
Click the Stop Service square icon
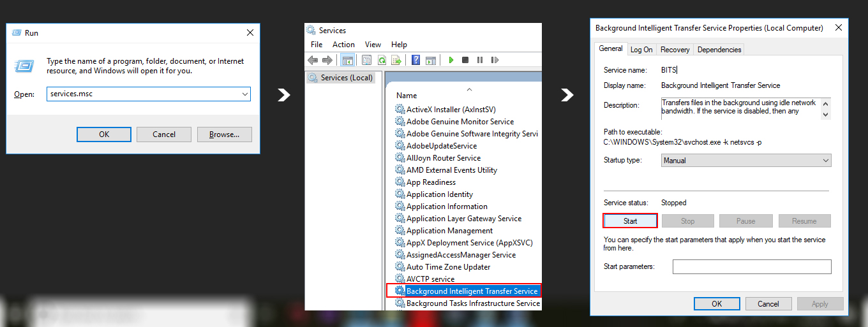pyautogui.click(x=465, y=60)
